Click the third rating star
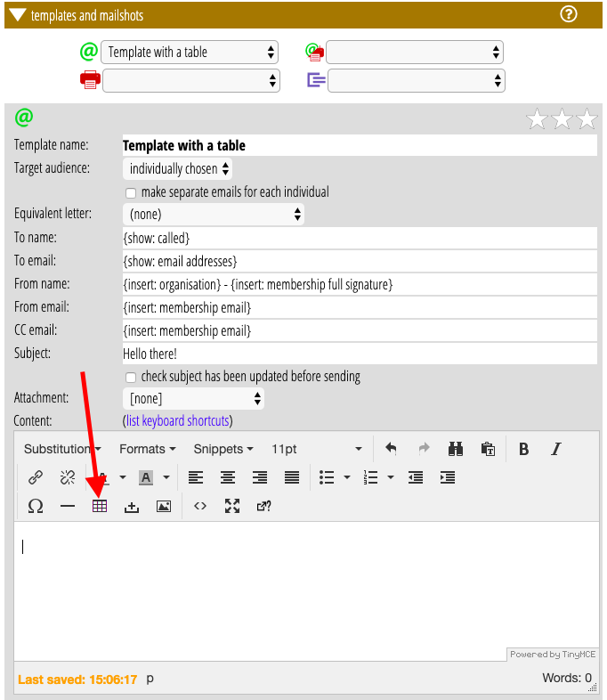This screenshot has width=607, height=700. click(x=587, y=118)
